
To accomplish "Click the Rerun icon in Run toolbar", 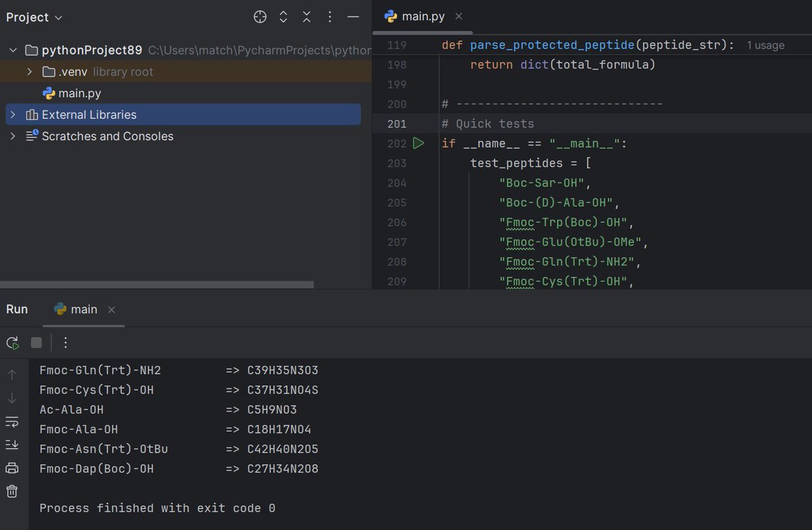I will 13,343.
